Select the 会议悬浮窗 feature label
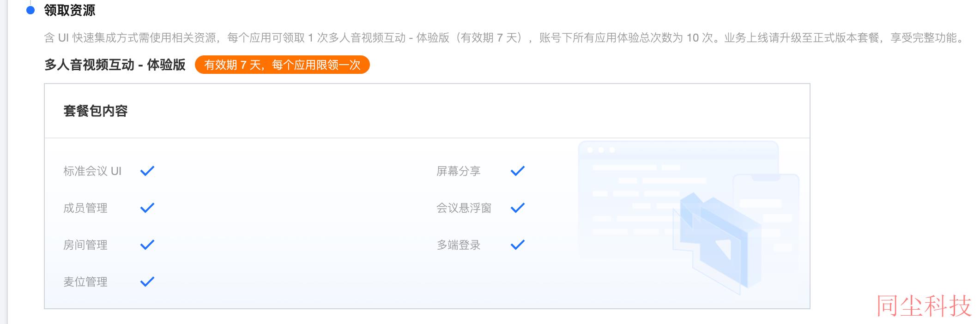This screenshot has width=980, height=324. click(x=464, y=208)
